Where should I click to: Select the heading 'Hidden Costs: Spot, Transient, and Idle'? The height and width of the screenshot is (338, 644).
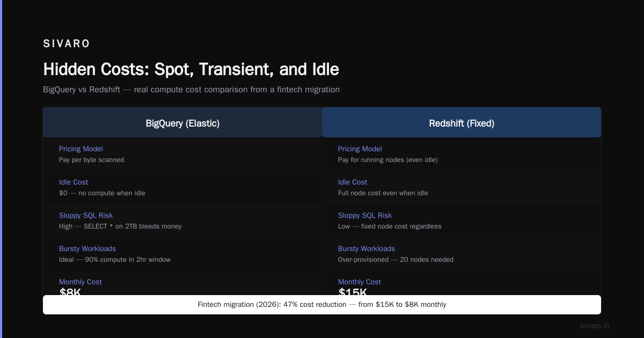[x=191, y=69]
